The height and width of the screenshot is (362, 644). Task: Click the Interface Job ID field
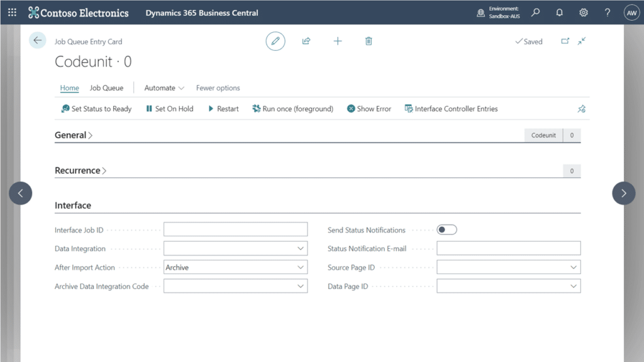pyautogui.click(x=235, y=229)
